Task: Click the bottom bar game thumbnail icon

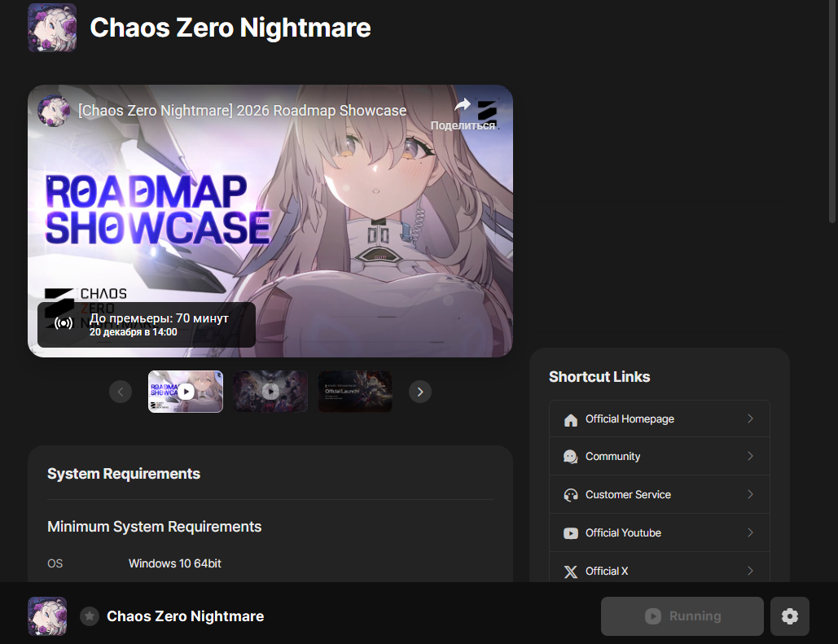Action: click(47, 616)
